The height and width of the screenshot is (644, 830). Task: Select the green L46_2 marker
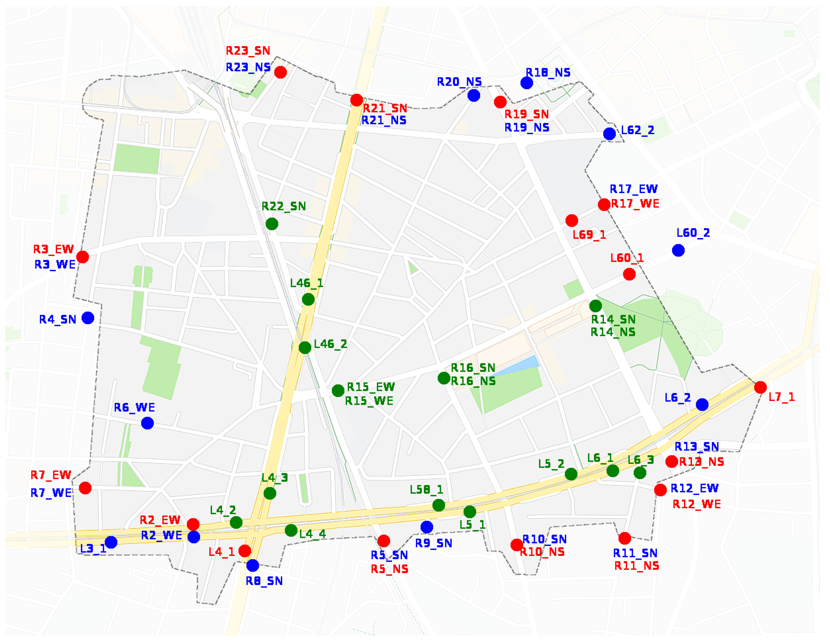(x=305, y=348)
